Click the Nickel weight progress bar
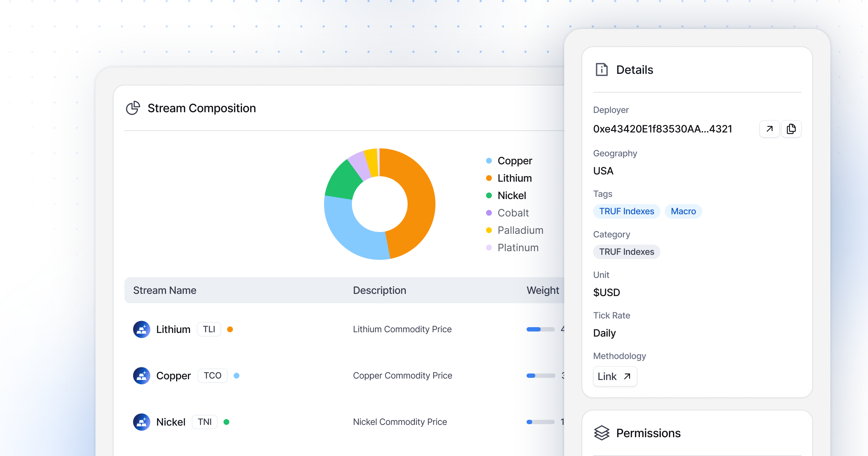Viewport: 868px width, 456px height. pos(540,422)
